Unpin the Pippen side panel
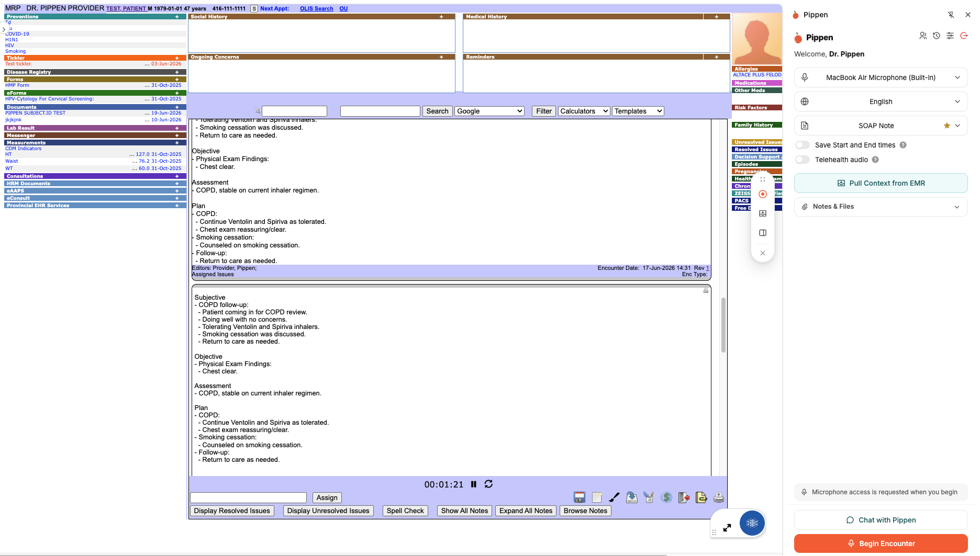 pos(951,15)
